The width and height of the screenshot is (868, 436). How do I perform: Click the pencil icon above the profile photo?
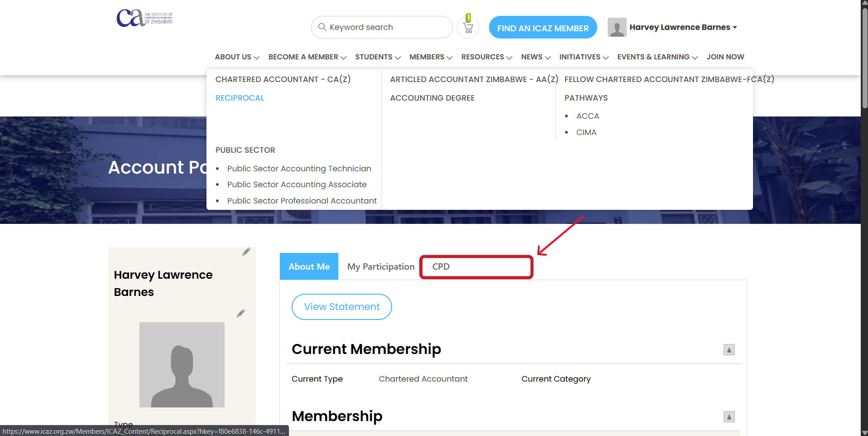[x=241, y=314]
